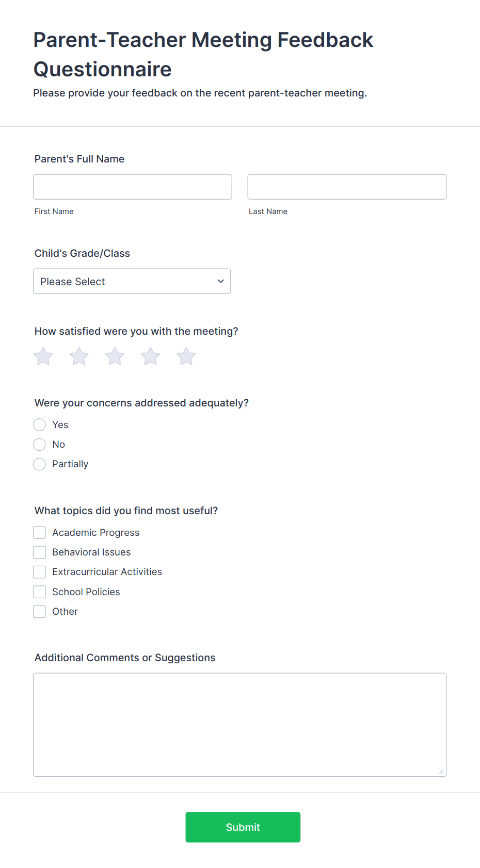Screen dimensions: 480x868
Task: Click inside the Additional Comments textarea
Action: pos(239,722)
